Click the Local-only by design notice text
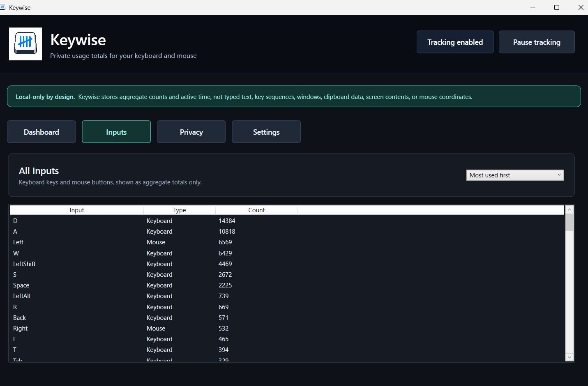Image resolution: width=588 pixels, height=386 pixels. 244,97
